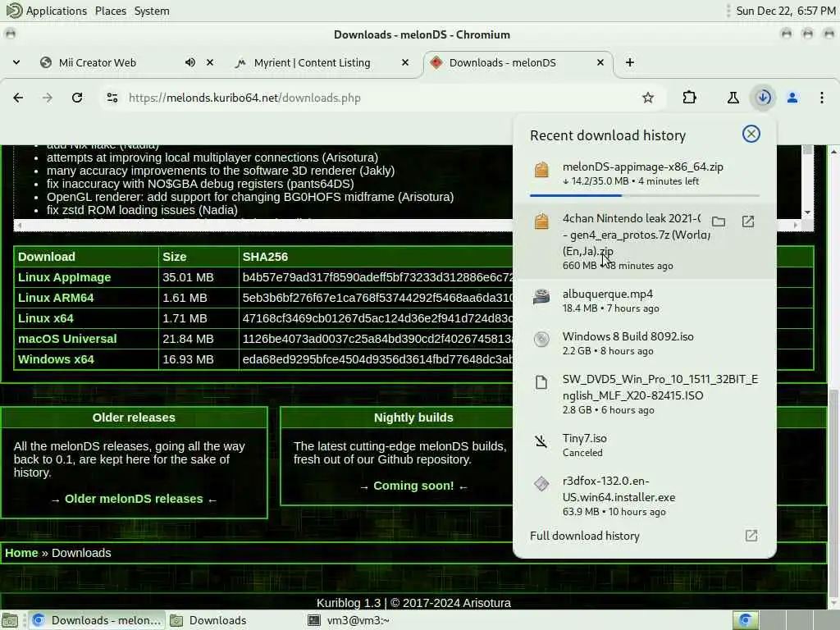Close the Downloads - melonDS tab
840x630 pixels.
click(x=600, y=62)
